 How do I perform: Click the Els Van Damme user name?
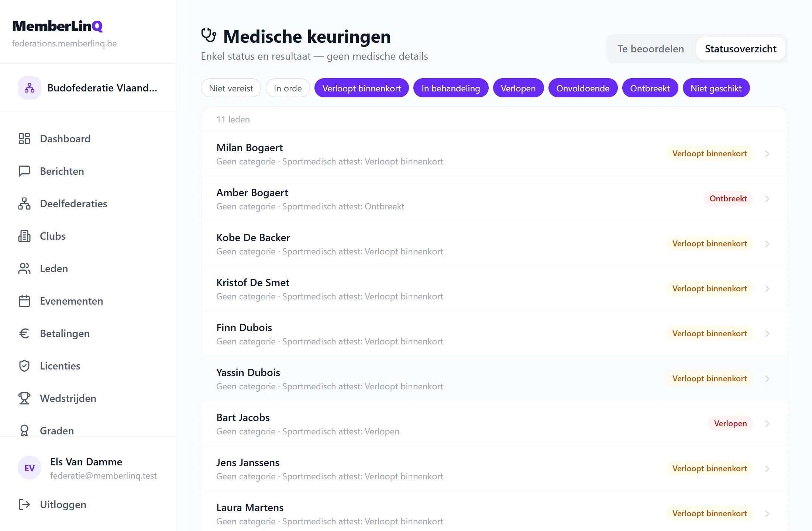point(86,462)
